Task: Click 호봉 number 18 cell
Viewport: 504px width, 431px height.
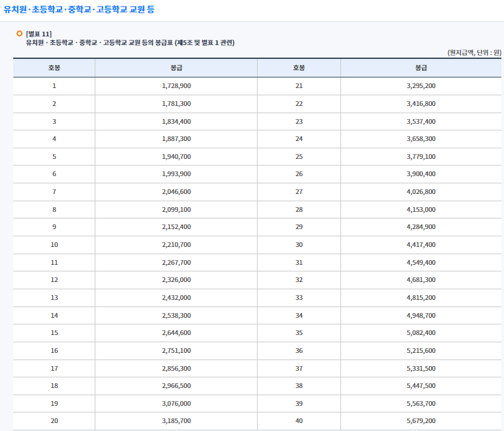Action: [x=54, y=386]
